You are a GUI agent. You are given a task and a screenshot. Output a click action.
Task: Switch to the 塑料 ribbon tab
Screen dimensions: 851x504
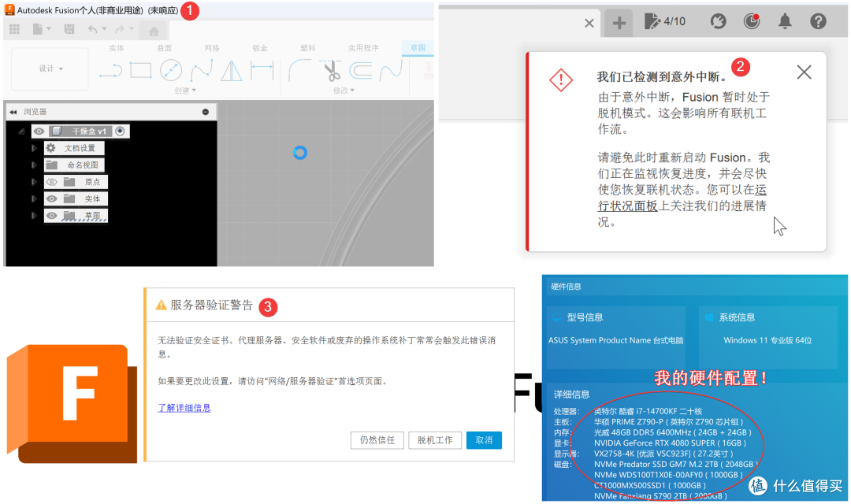(x=308, y=48)
